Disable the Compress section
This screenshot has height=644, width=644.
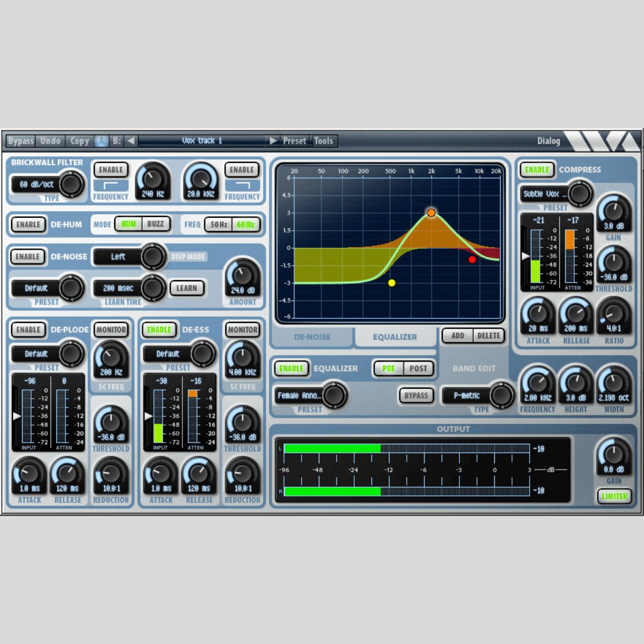[x=537, y=170]
